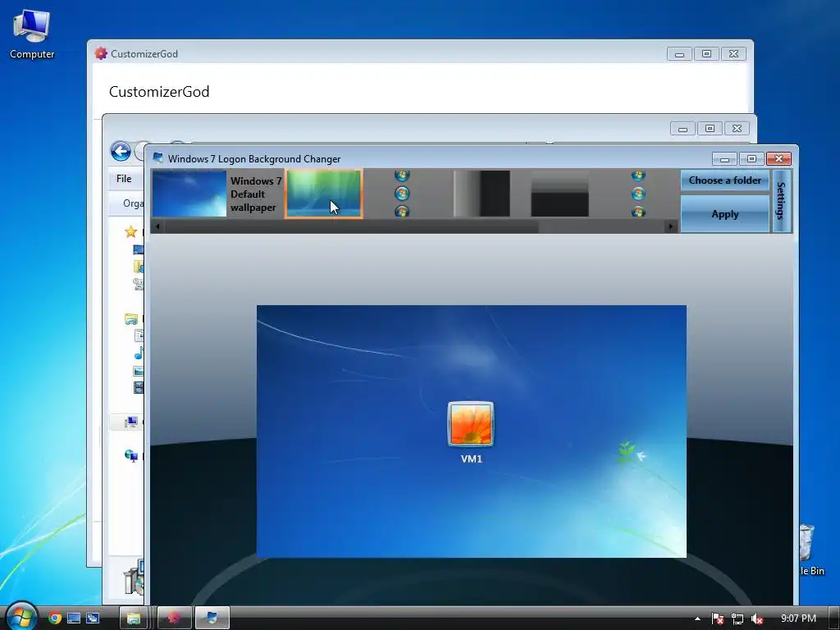The height and width of the screenshot is (630, 840).
Task: Open the Windows Start menu
Action: [x=21, y=617]
